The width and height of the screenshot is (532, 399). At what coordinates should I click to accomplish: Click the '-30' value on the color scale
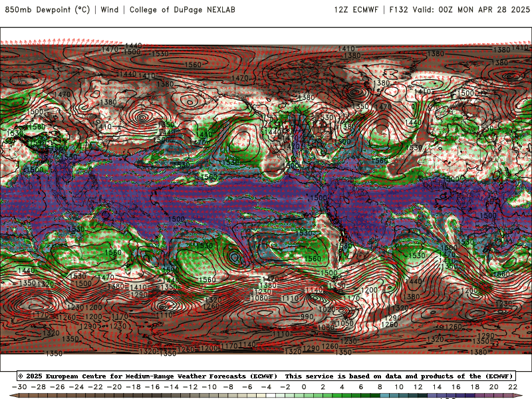19,387
